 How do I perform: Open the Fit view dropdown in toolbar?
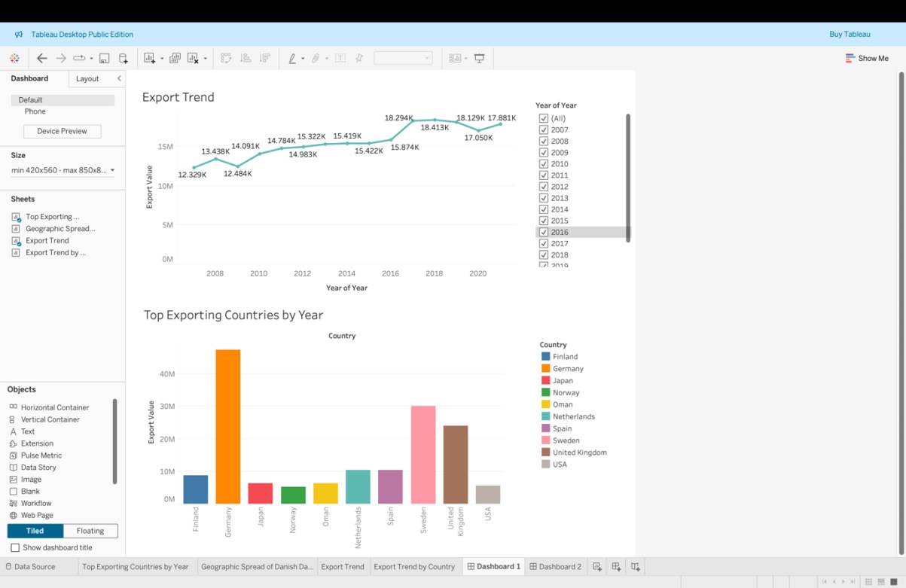403,58
